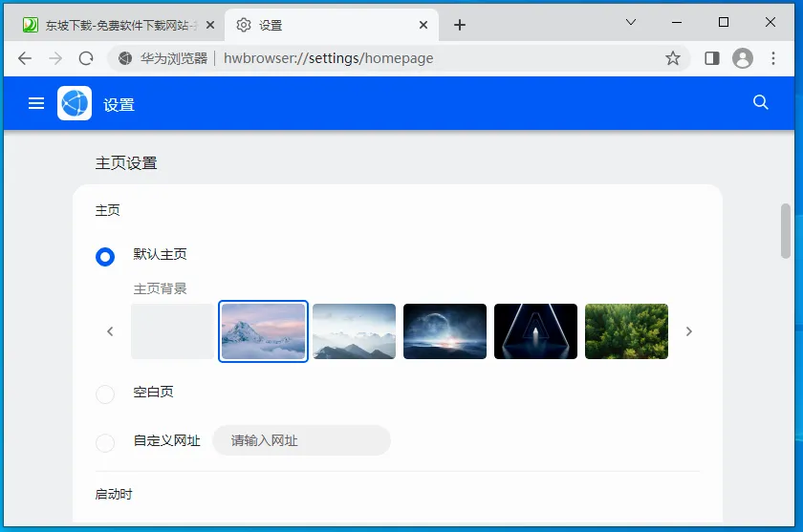Bookmark this page with the star icon
Image resolution: width=803 pixels, height=532 pixels.
[673, 58]
